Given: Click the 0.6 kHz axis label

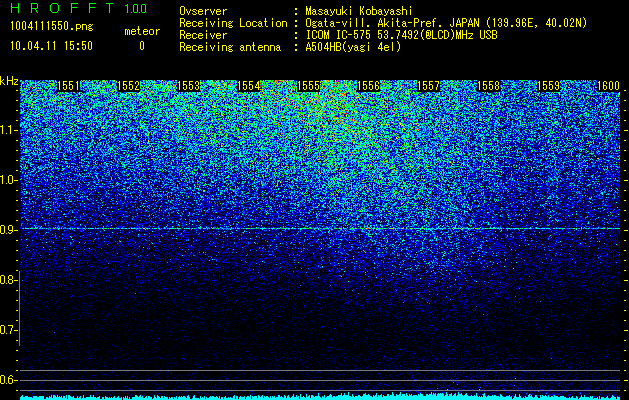Looking at the screenshot, I should click(x=8, y=380).
